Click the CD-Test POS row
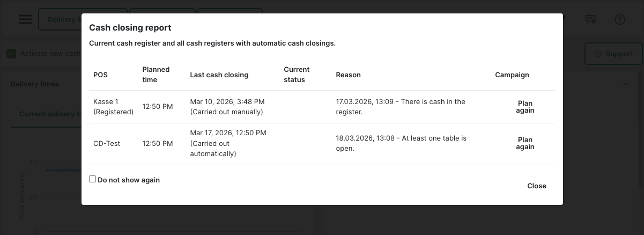 point(107,143)
